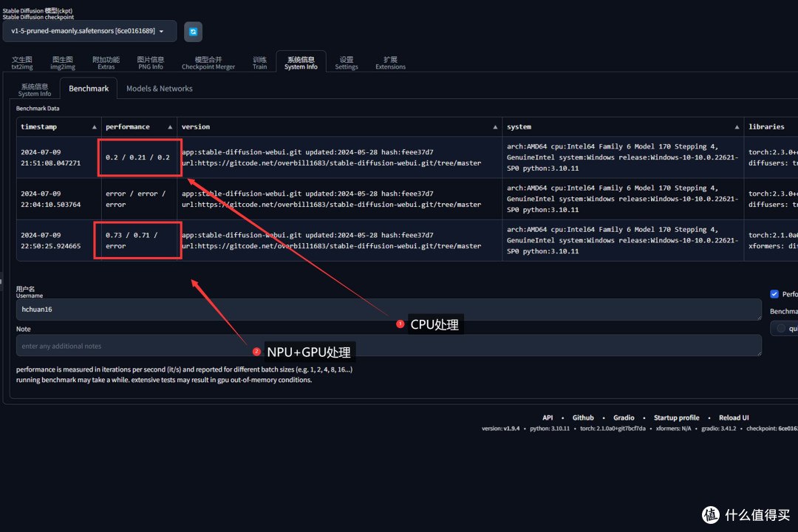Open the API footer link
Screen dimensions: 798x532
[x=548, y=418]
